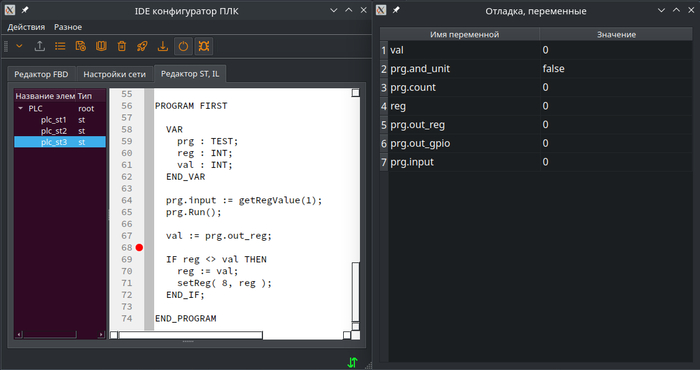Select the Редактор ST, IL tab

pyautogui.click(x=190, y=74)
